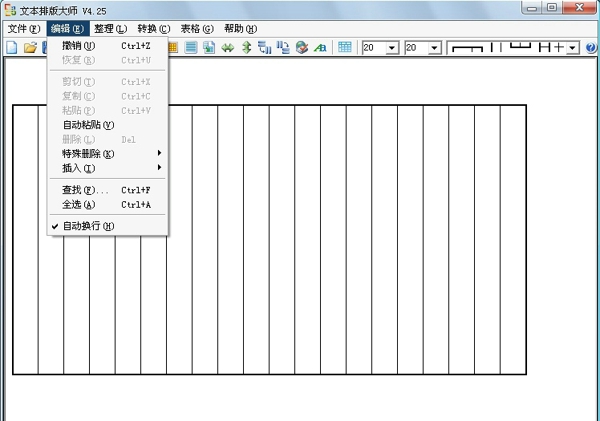Toggle the 自动换行 word wrap option

[88, 226]
